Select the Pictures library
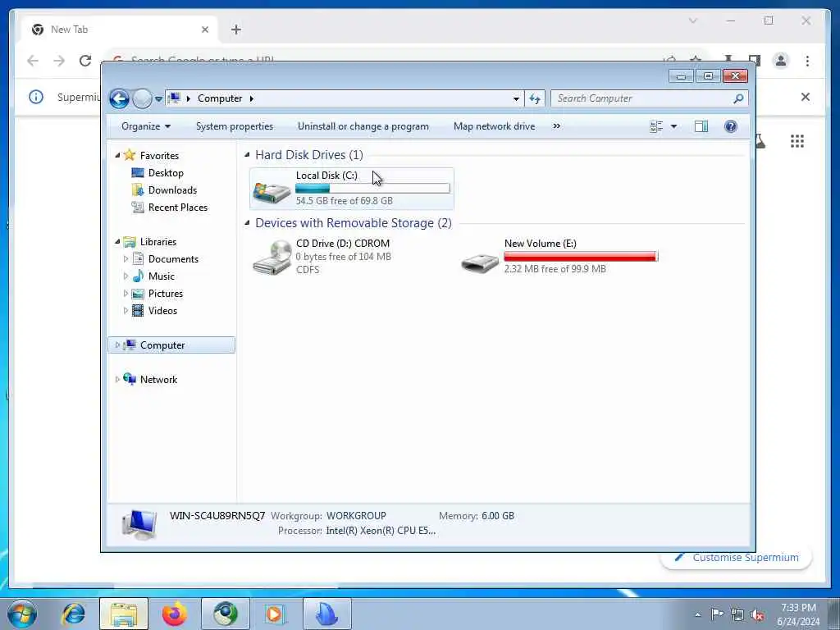 [166, 294]
